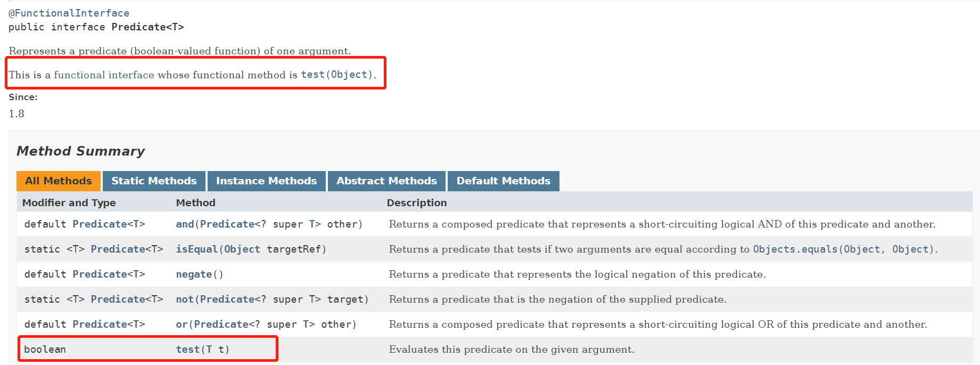Follow the functional interface link
Viewport: 980px width, 365px height.
104,75
